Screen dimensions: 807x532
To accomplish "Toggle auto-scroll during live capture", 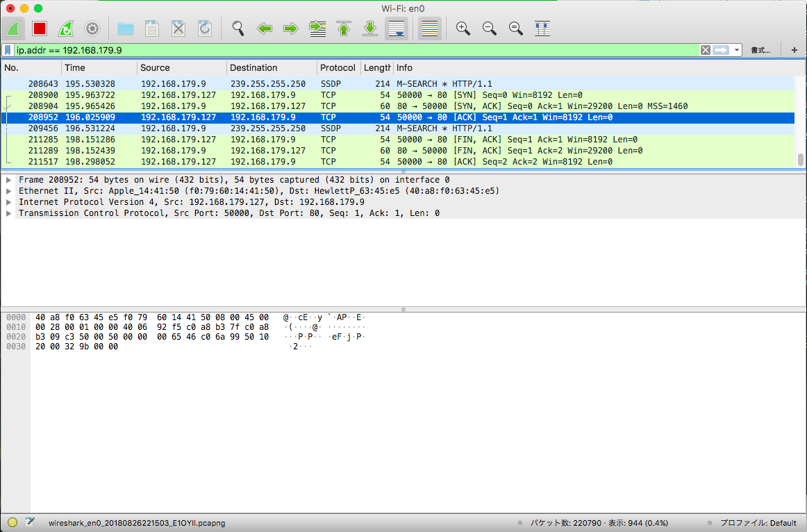I will click(396, 28).
